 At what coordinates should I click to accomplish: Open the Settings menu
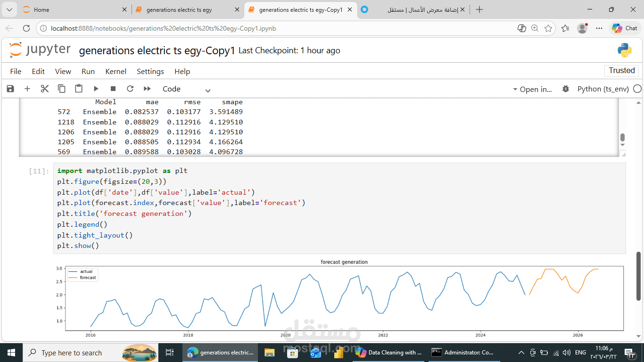(x=150, y=71)
